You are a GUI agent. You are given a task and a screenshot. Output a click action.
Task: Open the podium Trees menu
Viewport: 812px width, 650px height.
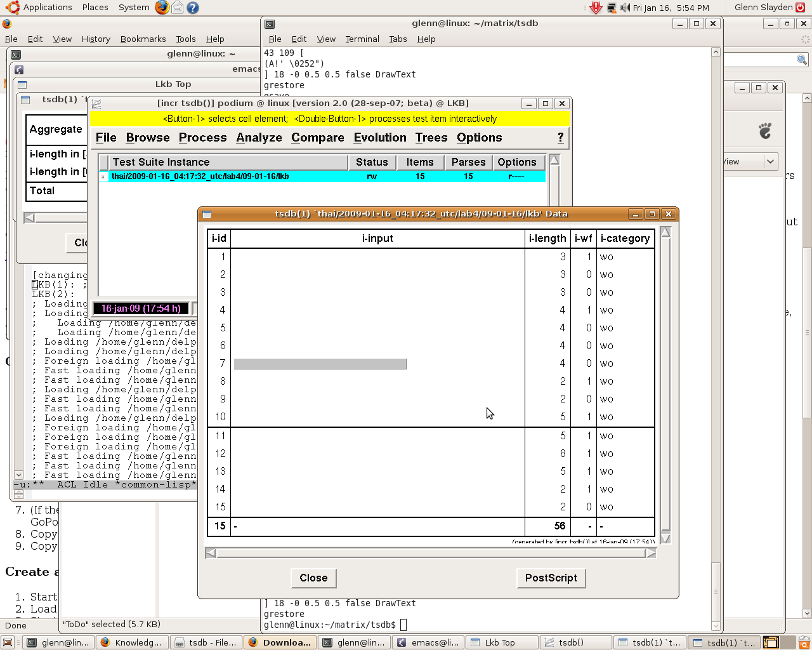[x=431, y=138]
